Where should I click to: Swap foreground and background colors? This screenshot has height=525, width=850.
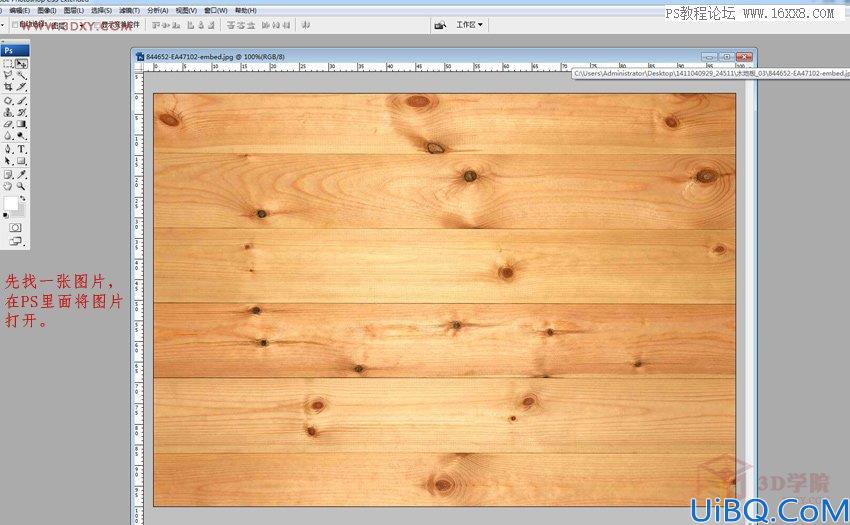coord(23,199)
